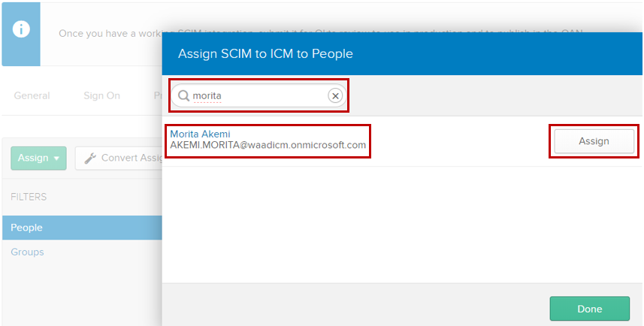Click the FILTERS heading in the sidebar
Viewport: 644px width, 326px height.
pos(29,197)
